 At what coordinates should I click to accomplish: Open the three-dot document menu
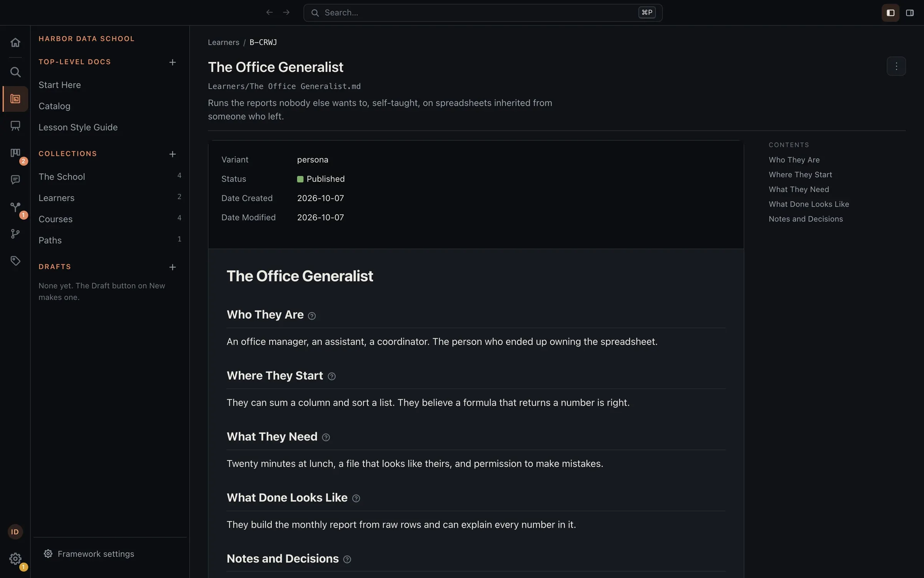point(896,66)
